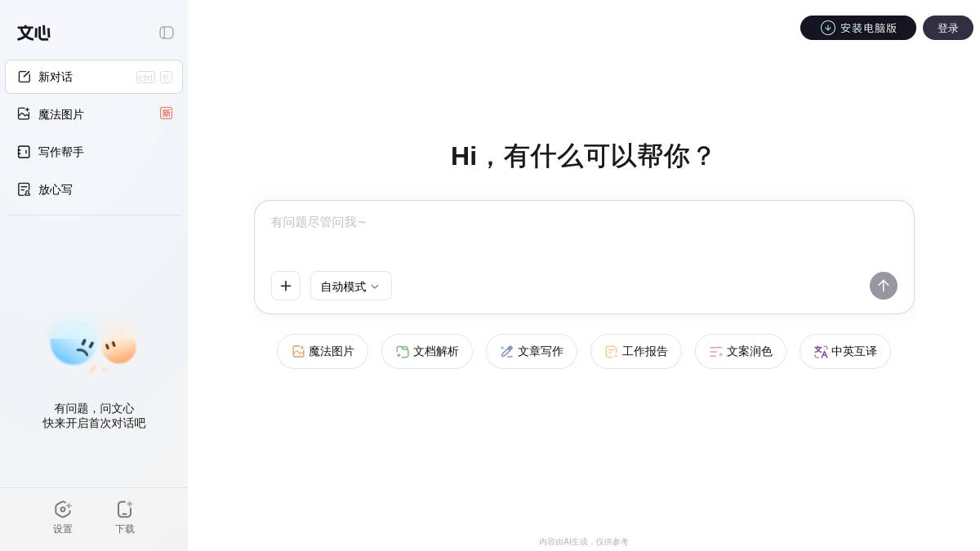The width and height of the screenshot is (980, 551).
Task: Click the 登录 button
Action: click(x=948, y=28)
